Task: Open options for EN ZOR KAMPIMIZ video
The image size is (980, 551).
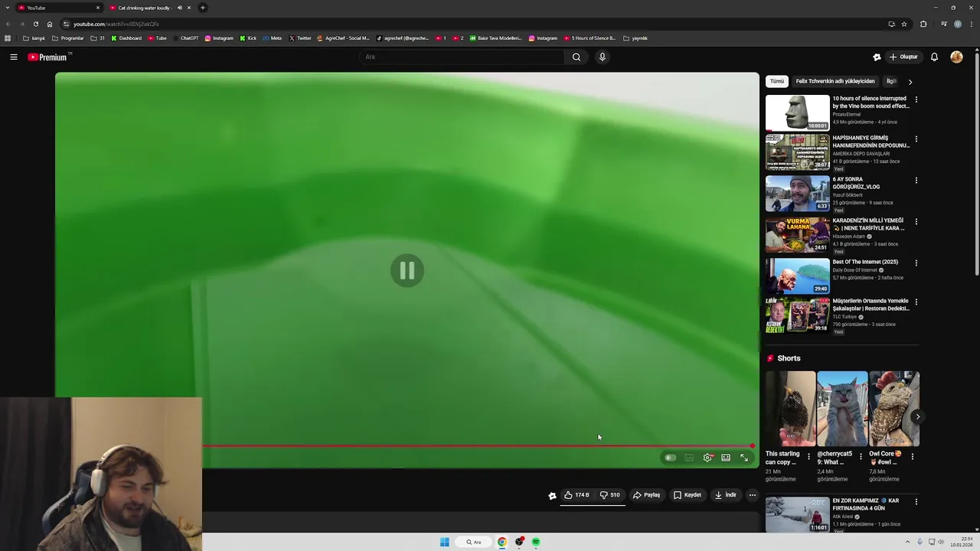Action: click(x=916, y=502)
